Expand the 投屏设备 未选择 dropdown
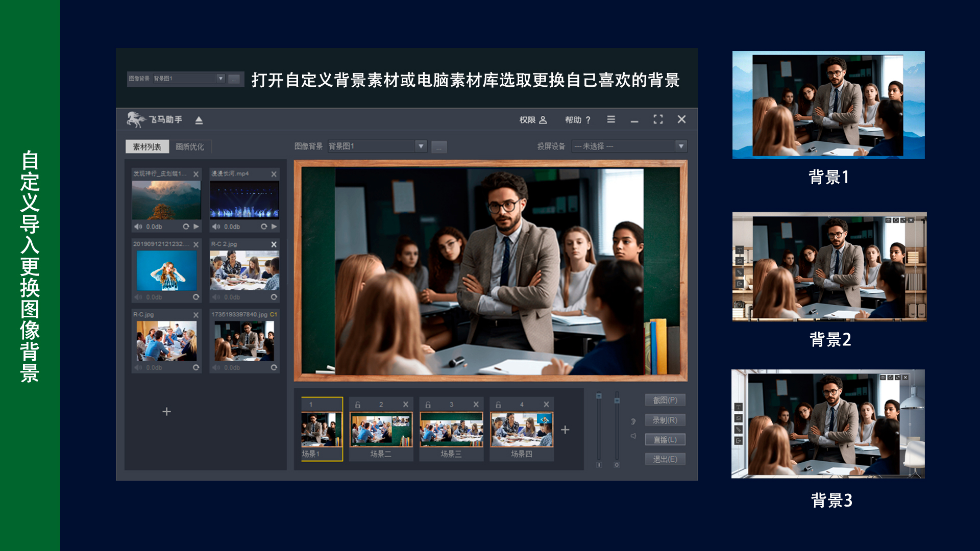Image resolution: width=980 pixels, height=551 pixels. click(680, 146)
